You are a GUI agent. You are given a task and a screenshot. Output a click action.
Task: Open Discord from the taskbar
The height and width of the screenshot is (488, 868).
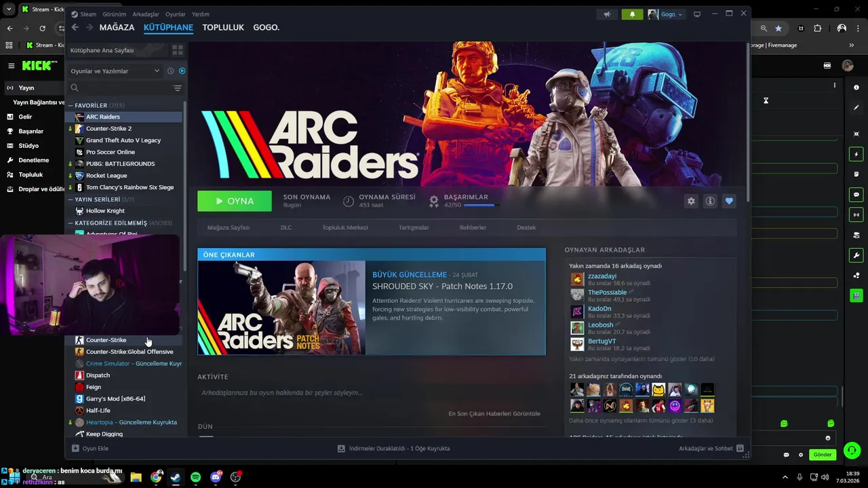pos(216,477)
